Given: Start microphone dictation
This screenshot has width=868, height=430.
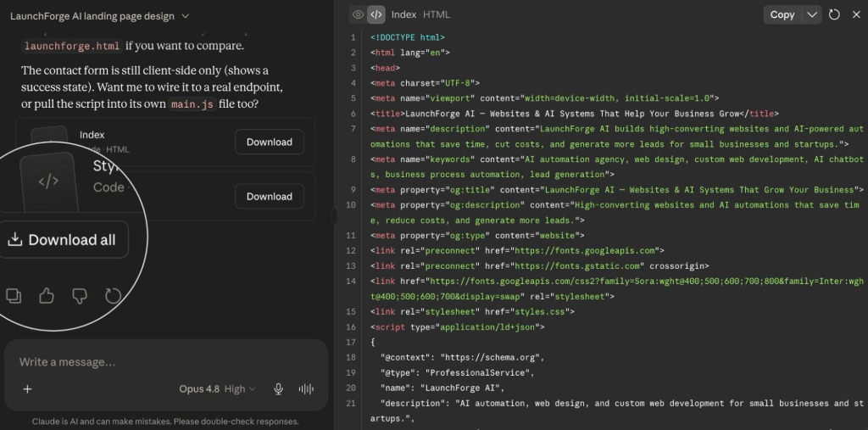Looking at the screenshot, I should tap(278, 389).
